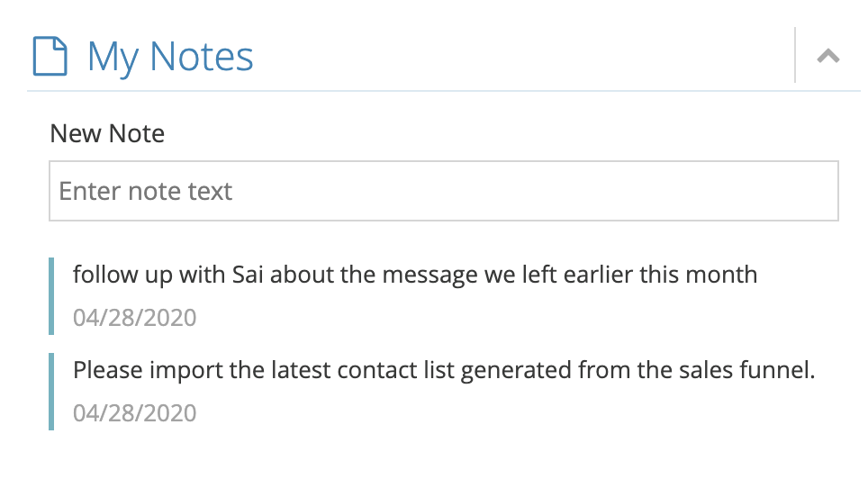This screenshot has height=497, width=868.
Task: Click the date under the import note
Action: [x=134, y=413]
